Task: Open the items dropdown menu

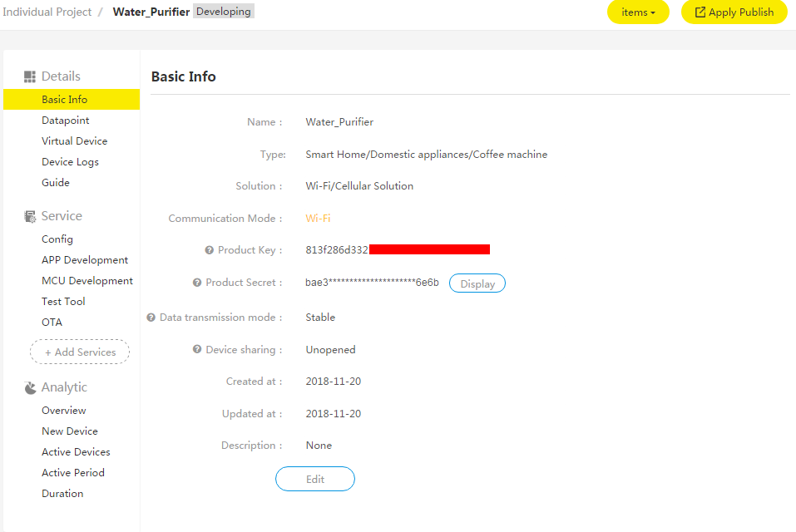Action: pyautogui.click(x=637, y=12)
